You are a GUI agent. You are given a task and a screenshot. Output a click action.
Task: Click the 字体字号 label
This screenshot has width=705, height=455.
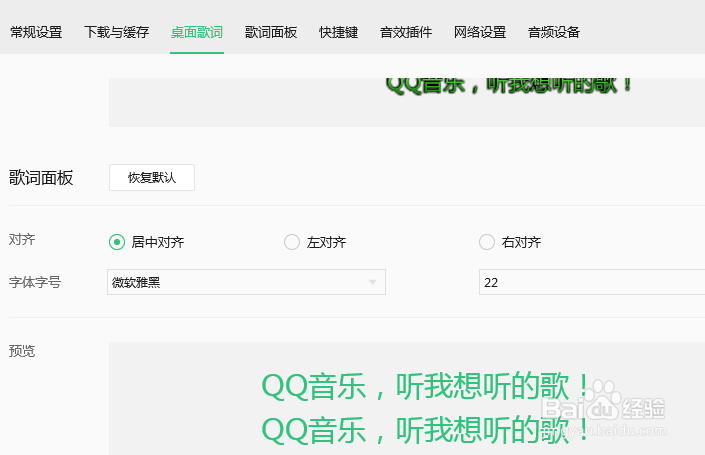(35, 282)
